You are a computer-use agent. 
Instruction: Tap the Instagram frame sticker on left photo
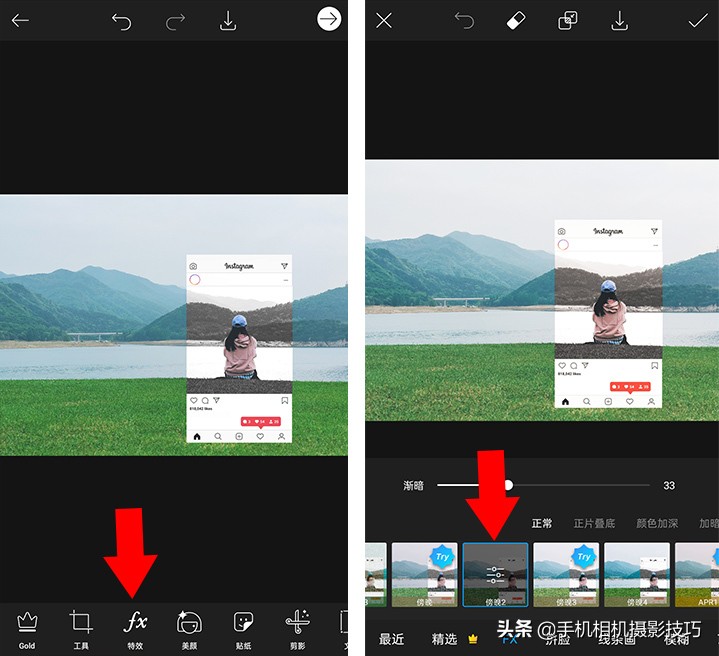pos(239,349)
